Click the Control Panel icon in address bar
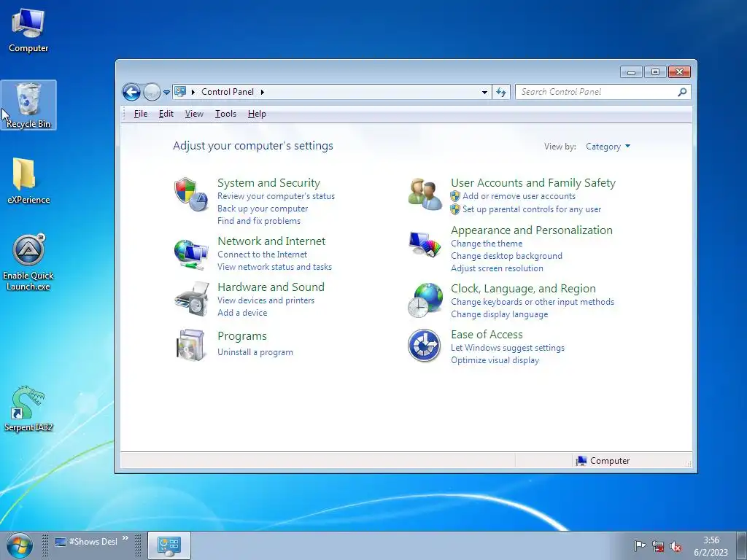747x560 pixels. [x=180, y=91]
